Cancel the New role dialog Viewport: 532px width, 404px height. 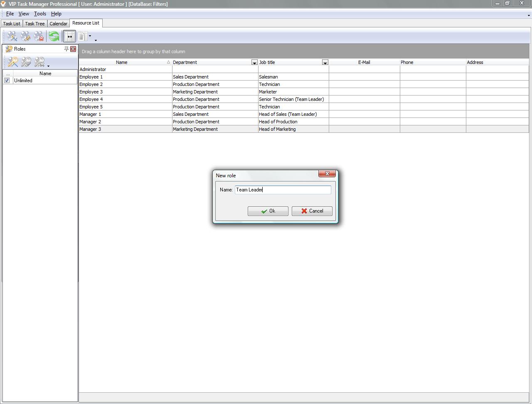[312, 211]
